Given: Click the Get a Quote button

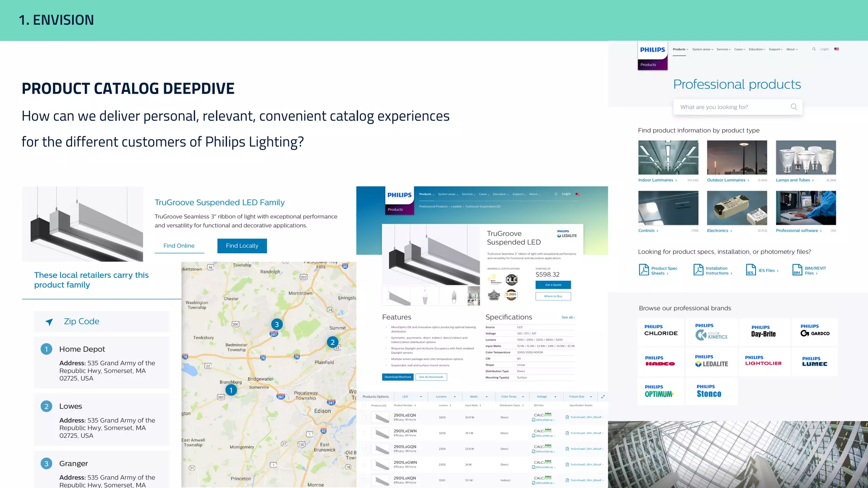Looking at the screenshot, I should coord(553,285).
